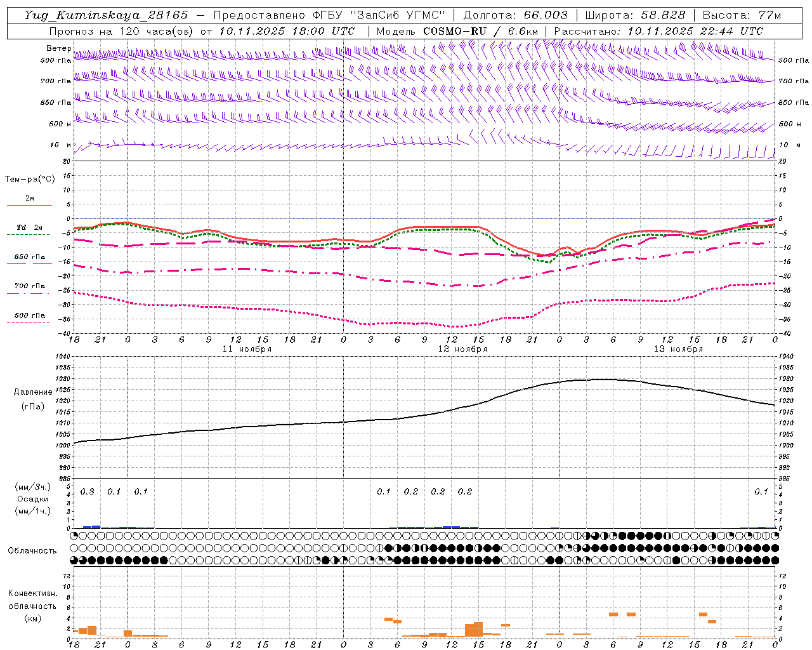Click the Td 2м dew point legend entry
This screenshot has height=650, width=812.
pos(29,227)
